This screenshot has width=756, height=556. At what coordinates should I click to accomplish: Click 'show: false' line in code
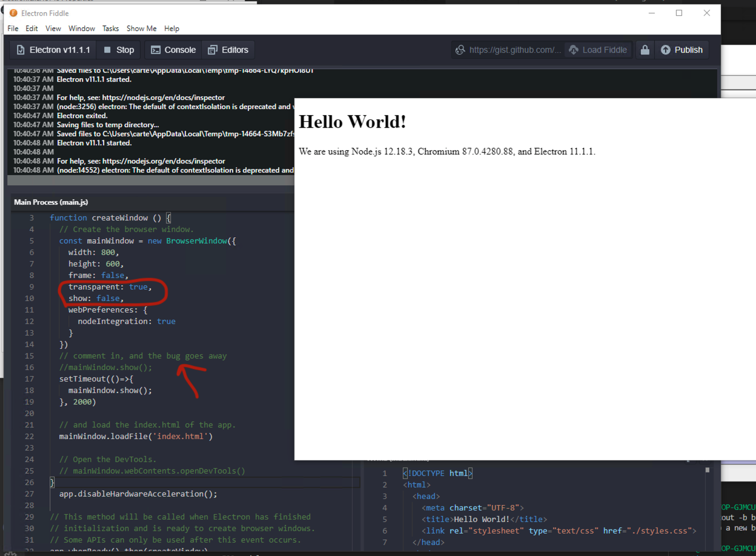point(96,298)
